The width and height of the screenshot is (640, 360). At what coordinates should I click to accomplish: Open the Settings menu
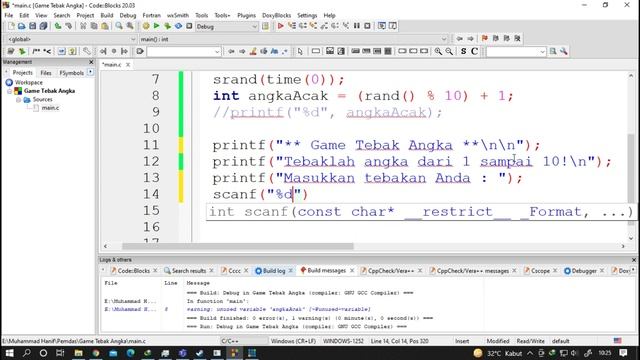coord(307,15)
